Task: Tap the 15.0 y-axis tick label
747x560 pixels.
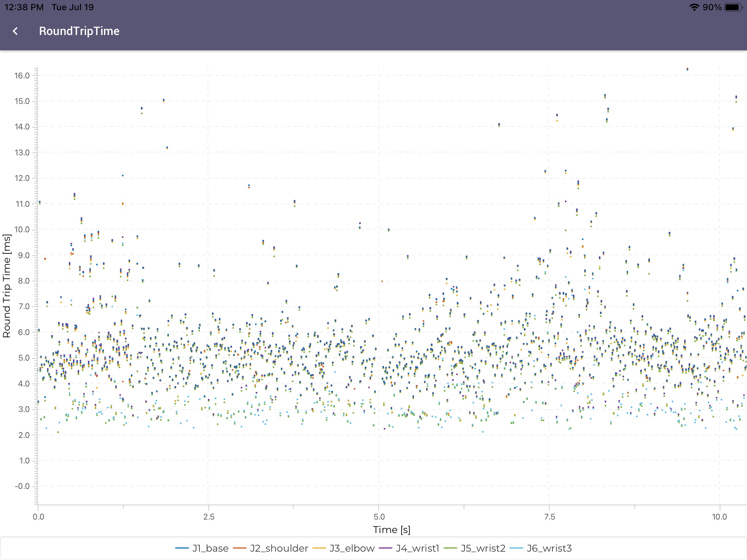Action: tap(22, 101)
